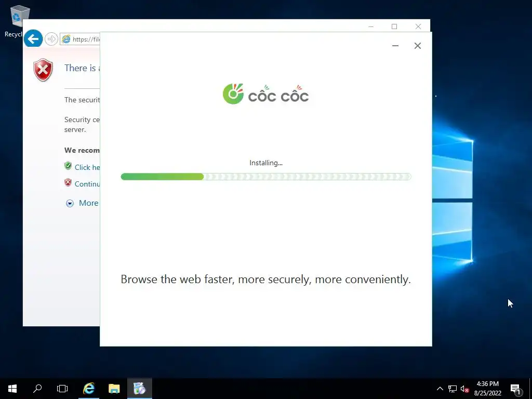The width and height of the screenshot is (532, 399).
Task: Click the installer icon in taskbar
Action: click(x=139, y=389)
